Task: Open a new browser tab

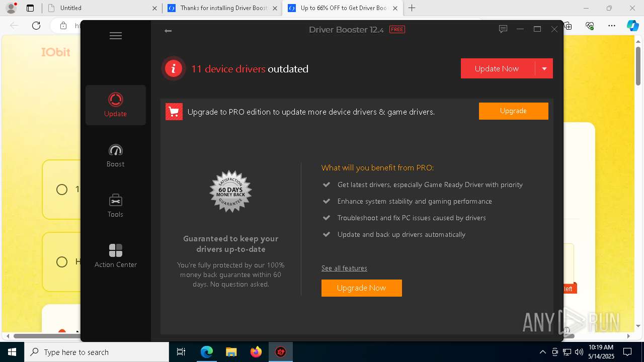Action: [x=412, y=8]
